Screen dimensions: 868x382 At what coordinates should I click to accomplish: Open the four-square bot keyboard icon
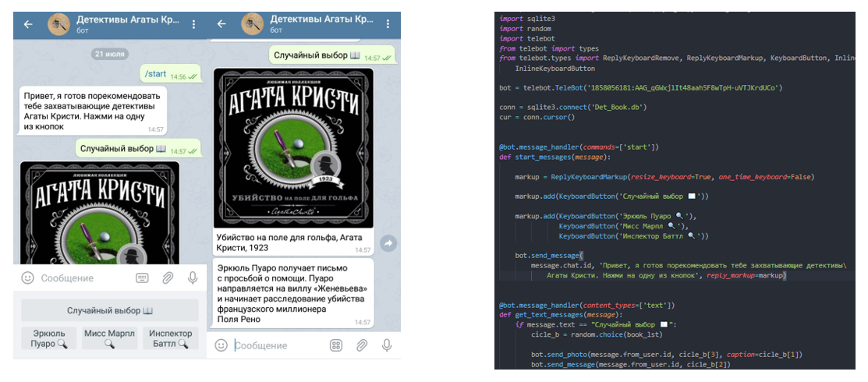click(335, 345)
